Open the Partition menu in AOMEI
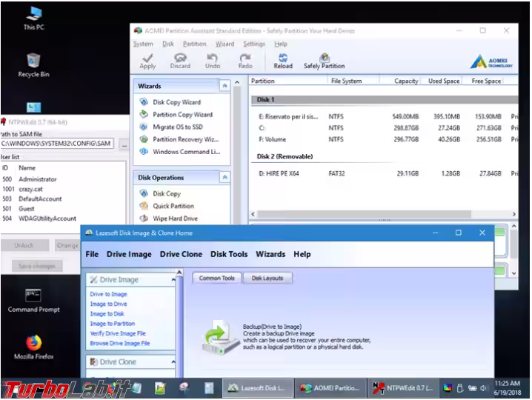 click(194, 44)
